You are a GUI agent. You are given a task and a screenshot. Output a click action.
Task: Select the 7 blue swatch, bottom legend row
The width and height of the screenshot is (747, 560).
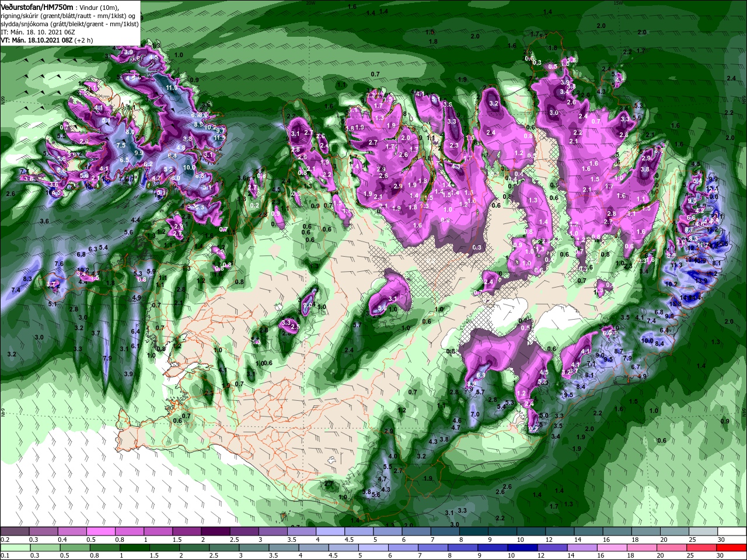[x=433, y=548]
